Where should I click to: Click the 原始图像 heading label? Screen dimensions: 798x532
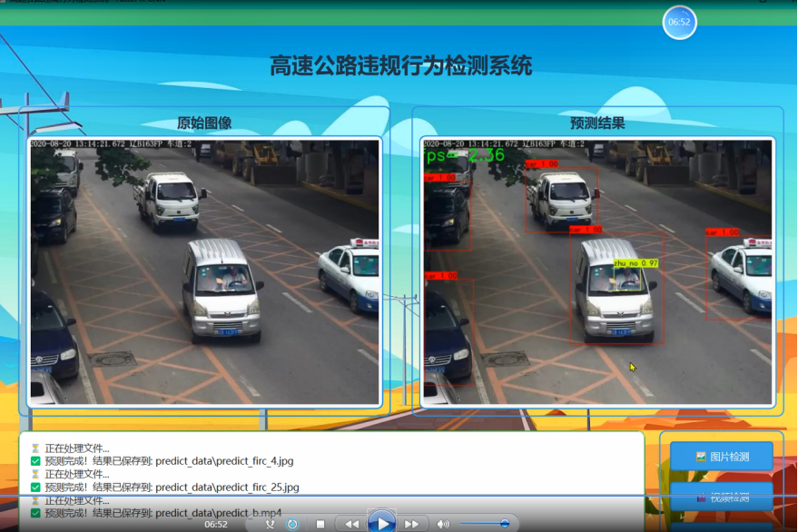204,123
